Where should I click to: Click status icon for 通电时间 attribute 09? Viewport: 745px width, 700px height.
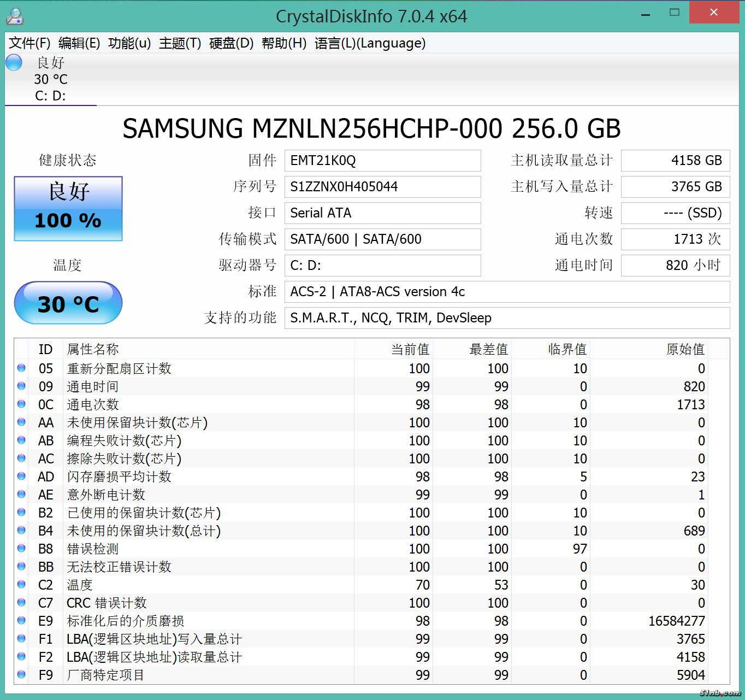tap(21, 386)
